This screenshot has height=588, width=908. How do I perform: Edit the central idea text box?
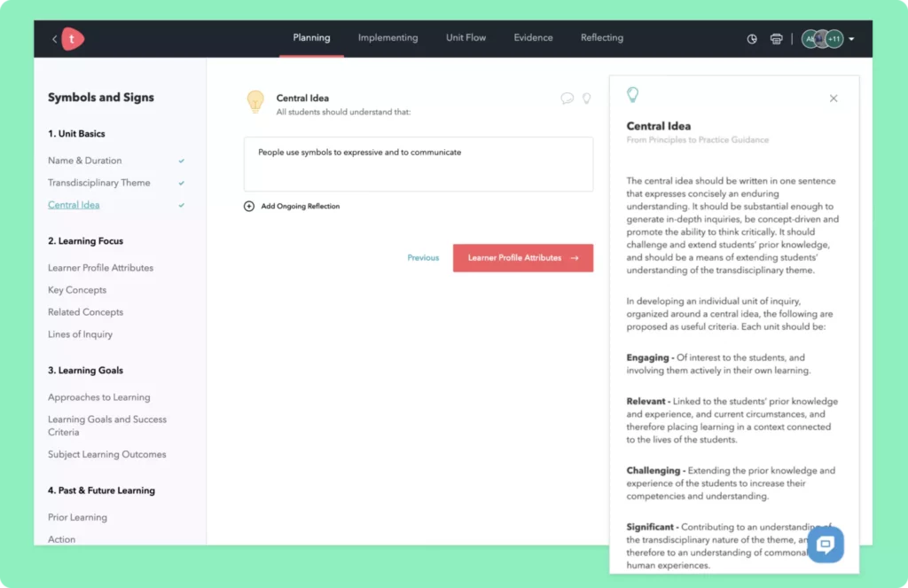coord(418,164)
